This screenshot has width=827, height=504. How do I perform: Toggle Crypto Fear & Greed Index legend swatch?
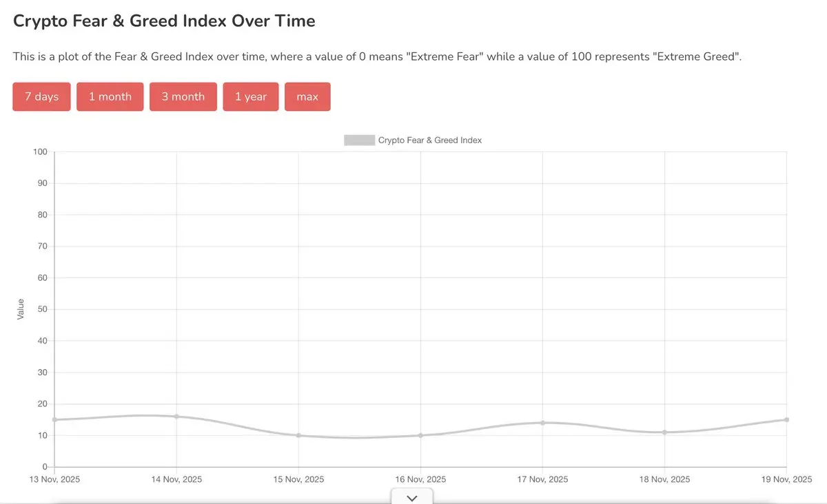click(359, 140)
